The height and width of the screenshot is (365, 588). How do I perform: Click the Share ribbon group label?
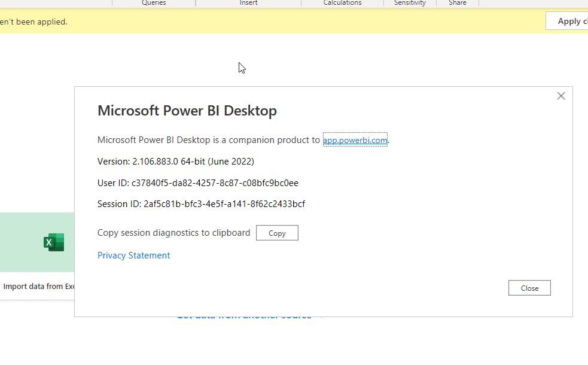tap(458, 2)
